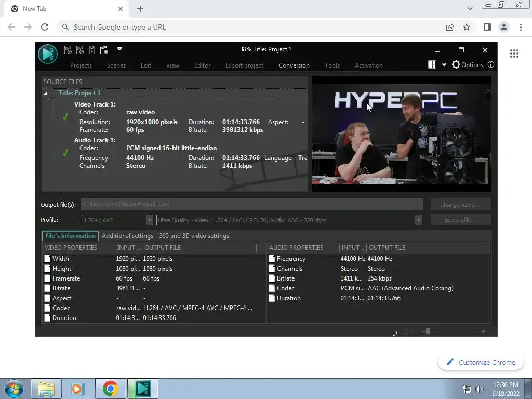Open the Projects menu

pyautogui.click(x=81, y=65)
